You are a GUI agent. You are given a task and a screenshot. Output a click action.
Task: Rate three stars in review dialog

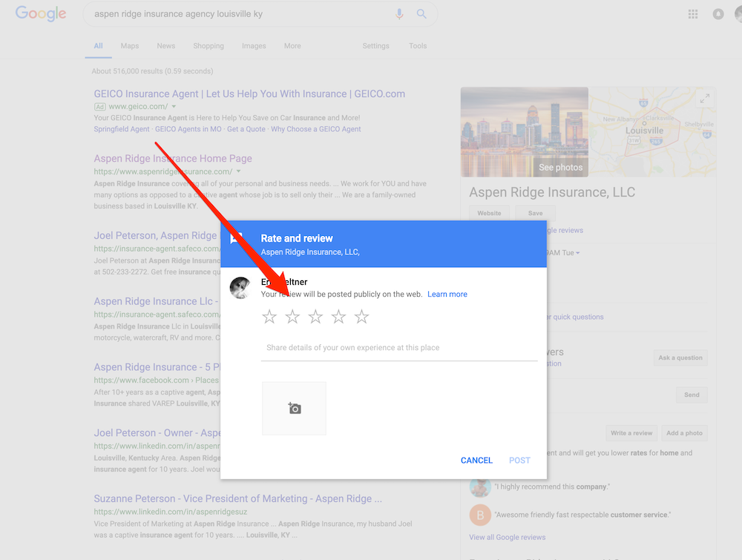pyautogui.click(x=315, y=317)
